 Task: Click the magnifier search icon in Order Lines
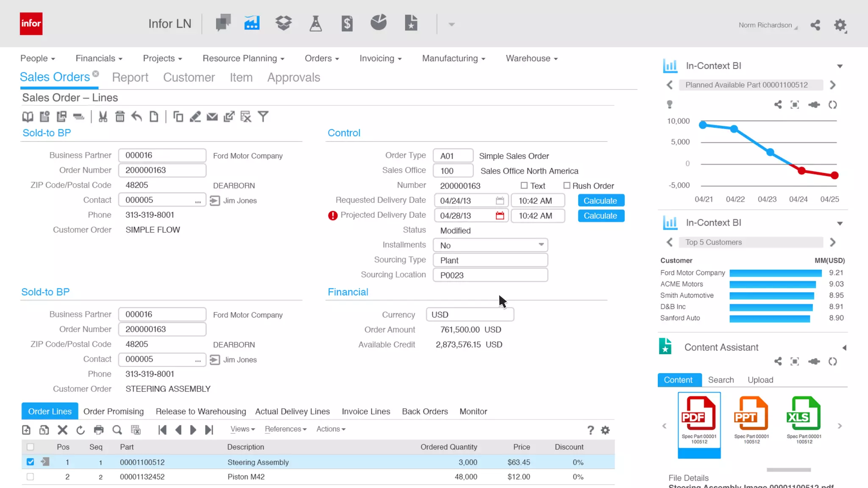pos(117,430)
